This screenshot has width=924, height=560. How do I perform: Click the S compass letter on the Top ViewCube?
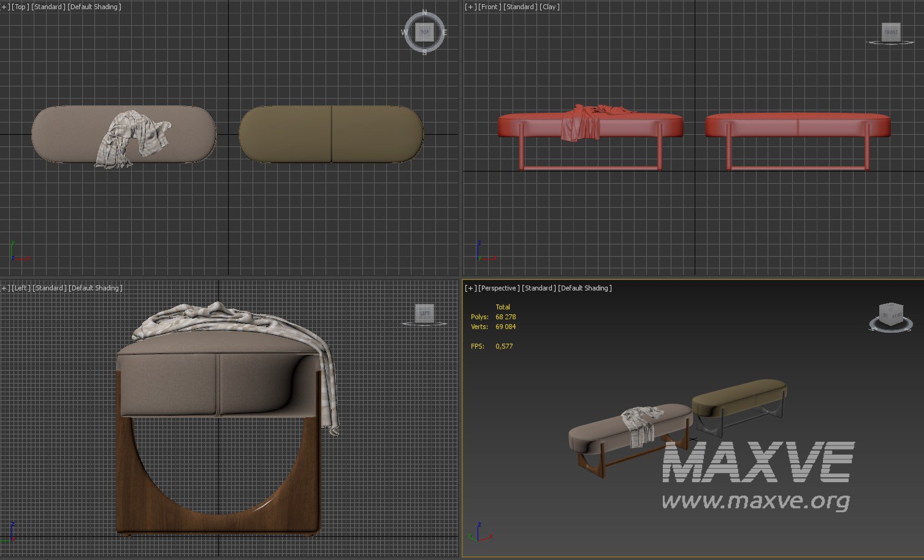424,53
